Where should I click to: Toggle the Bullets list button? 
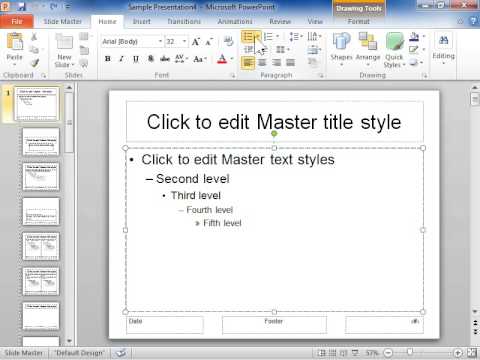coord(248,36)
